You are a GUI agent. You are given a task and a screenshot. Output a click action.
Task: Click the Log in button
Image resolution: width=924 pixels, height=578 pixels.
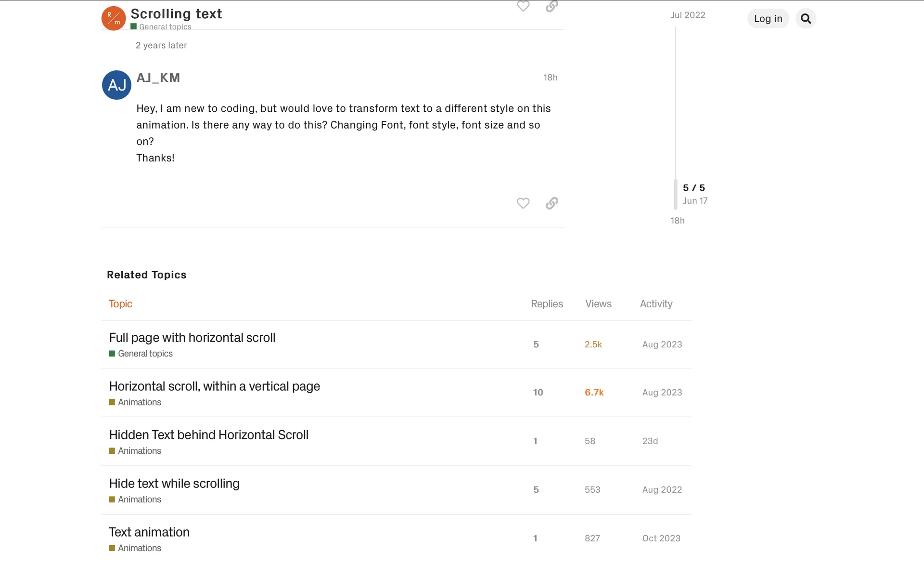click(768, 19)
